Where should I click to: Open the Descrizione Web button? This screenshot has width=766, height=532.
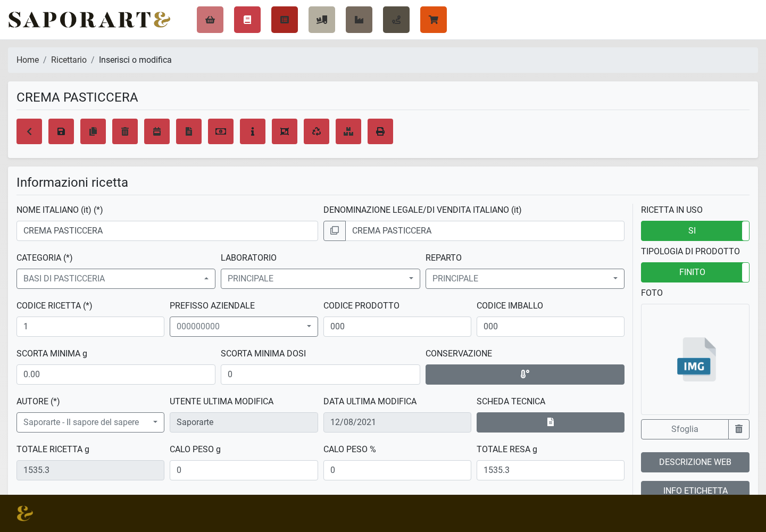(x=695, y=462)
